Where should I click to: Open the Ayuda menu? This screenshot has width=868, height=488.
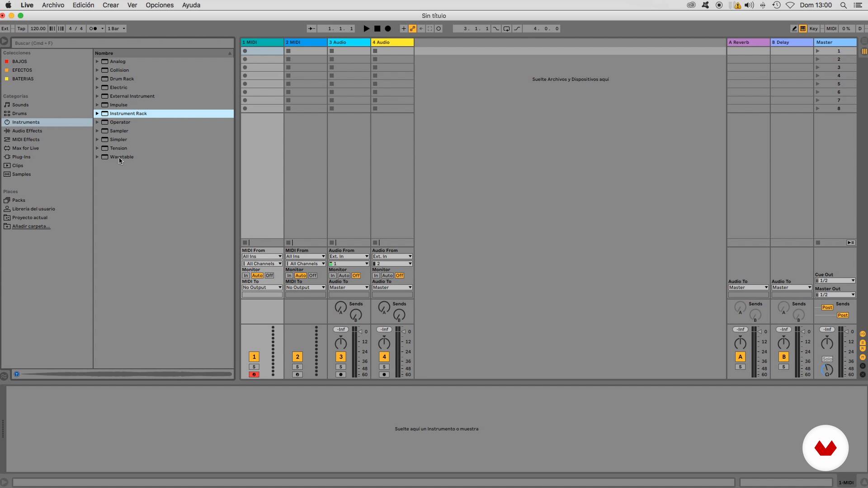pos(191,5)
